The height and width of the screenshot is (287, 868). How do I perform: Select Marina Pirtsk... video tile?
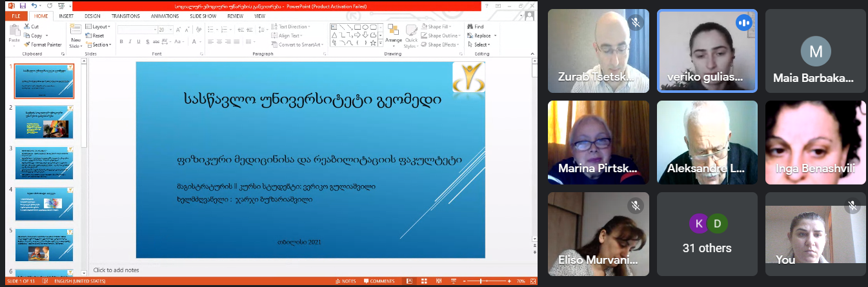pos(598,143)
